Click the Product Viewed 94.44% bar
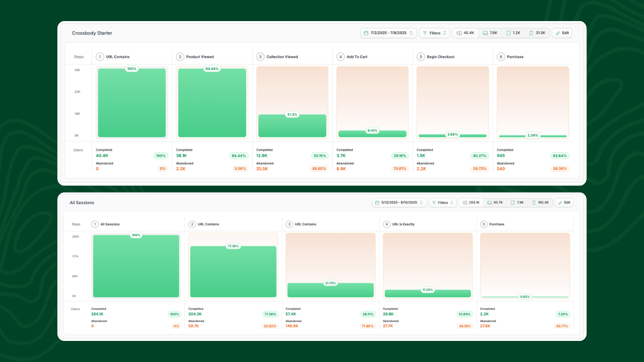Image resolution: width=644 pixels, height=362 pixels. coord(212,103)
